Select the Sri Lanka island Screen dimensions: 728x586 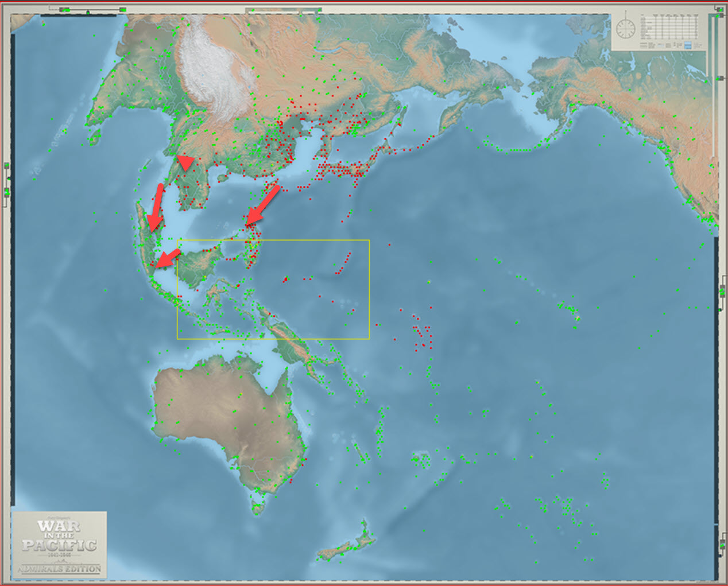(95, 137)
